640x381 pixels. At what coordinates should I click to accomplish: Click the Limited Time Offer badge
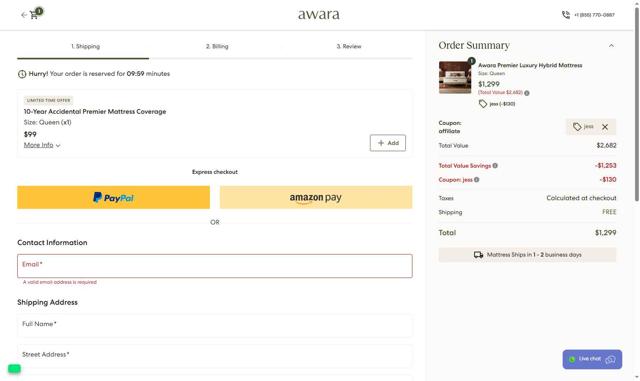[x=49, y=100]
